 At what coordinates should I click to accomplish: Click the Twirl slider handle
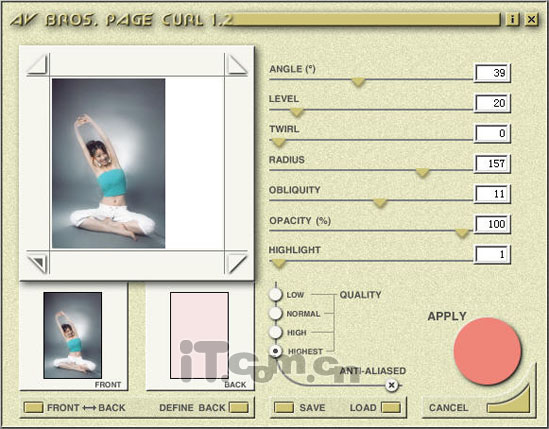click(279, 143)
